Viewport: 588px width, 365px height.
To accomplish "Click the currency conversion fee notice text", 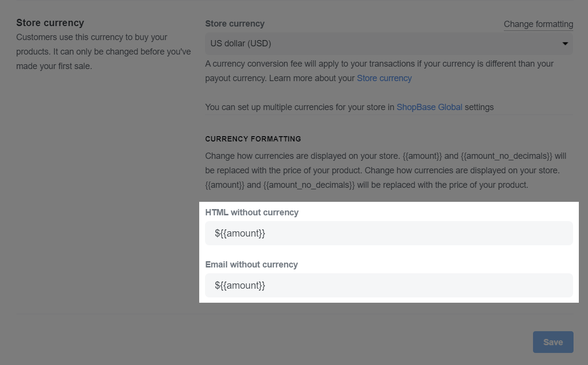I will tap(379, 71).
